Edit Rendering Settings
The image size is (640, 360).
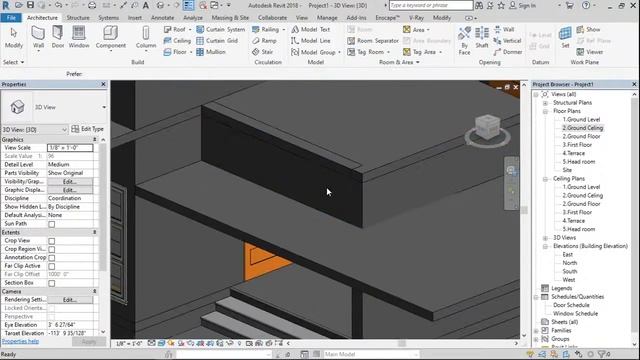[x=70, y=300]
